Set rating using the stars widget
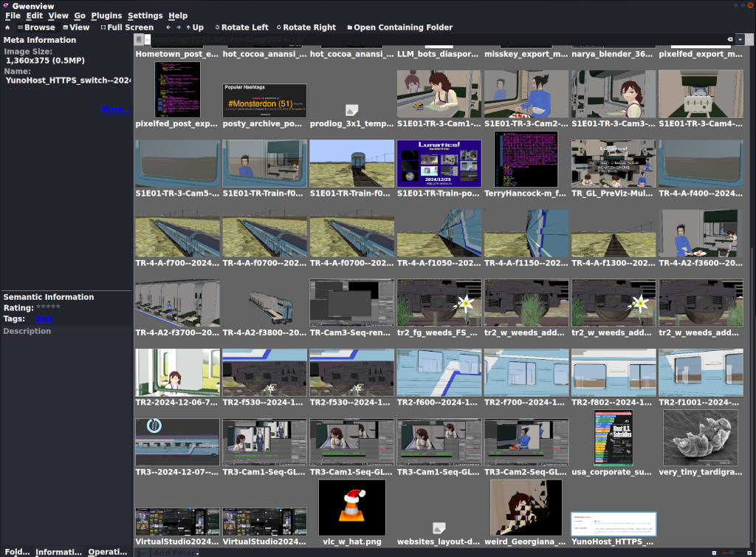756x557 pixels. pos(49,308)
